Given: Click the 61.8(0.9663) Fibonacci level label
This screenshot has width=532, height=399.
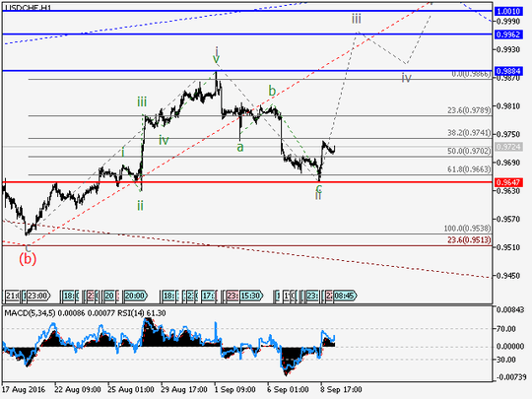Looking at the screenshot, I should click(469, 169).
